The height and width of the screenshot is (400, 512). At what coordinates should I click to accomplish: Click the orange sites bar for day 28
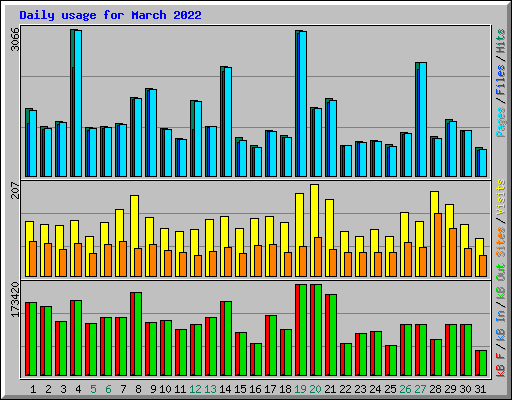point(438,245)
